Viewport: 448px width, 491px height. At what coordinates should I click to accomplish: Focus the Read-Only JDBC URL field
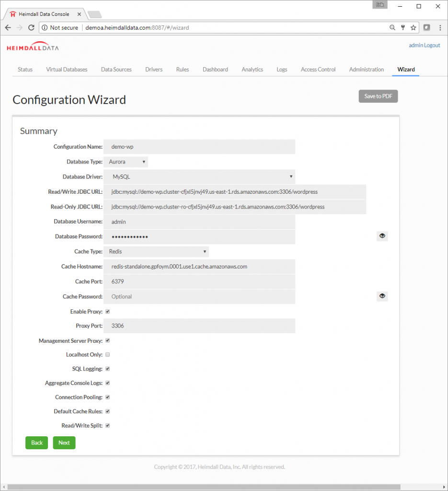tap(235, 207)
